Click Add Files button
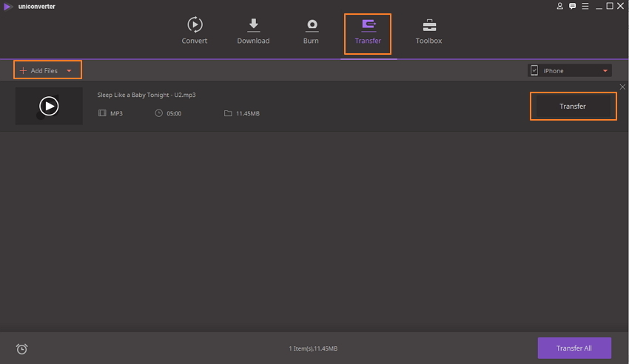629x364 pixels. (38, 71)
